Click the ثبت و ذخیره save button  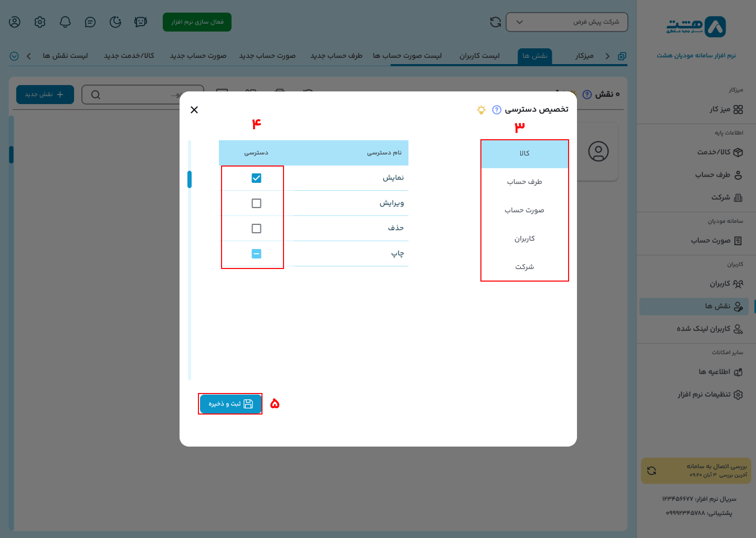pyautogui.click(x=230, y=403)
